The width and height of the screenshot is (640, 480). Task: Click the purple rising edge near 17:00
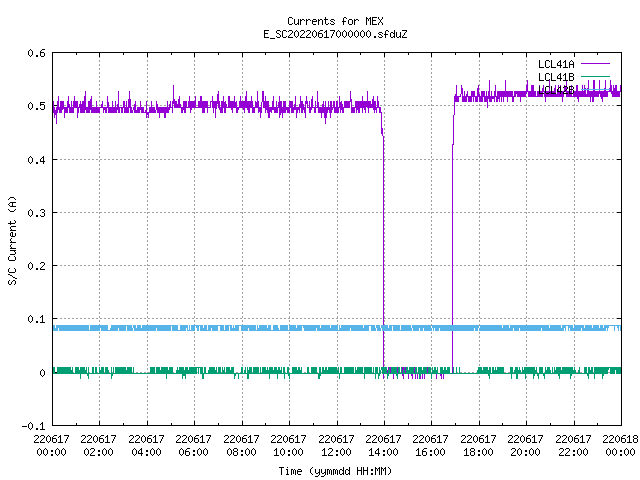point(452,245)
